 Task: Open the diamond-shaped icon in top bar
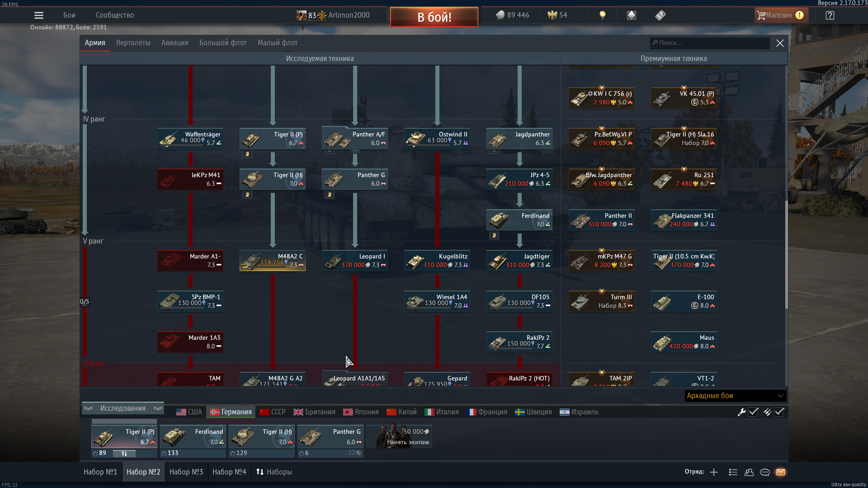[632, 15]
